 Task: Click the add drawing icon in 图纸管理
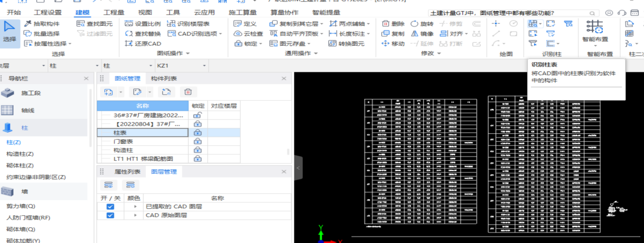point(108,92)
